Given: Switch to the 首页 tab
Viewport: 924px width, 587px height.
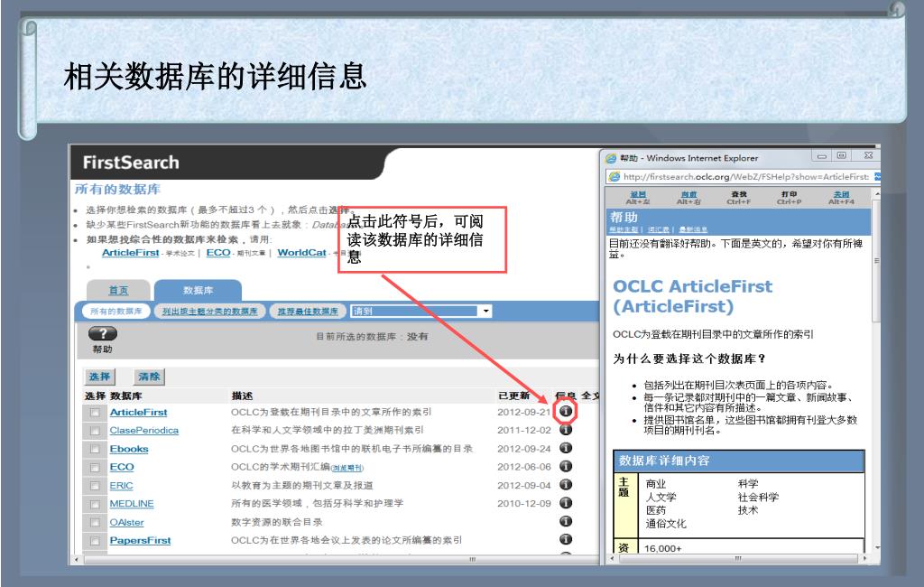Looking at the screenshot, I should [x=118, y=290].
